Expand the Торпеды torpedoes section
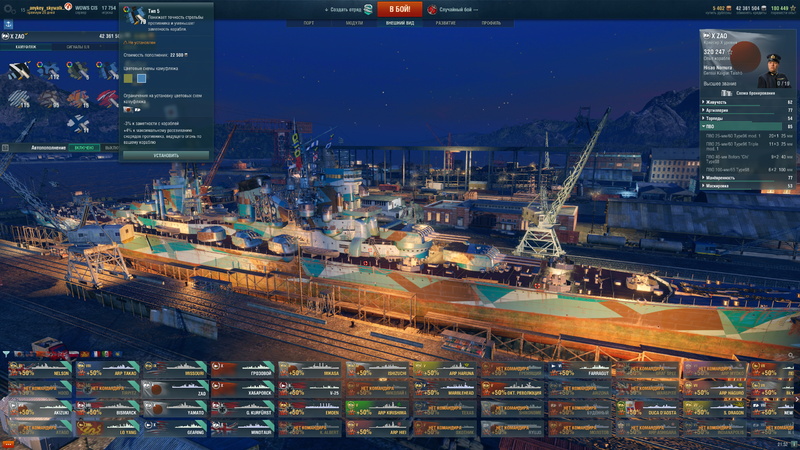The width and height of the screenshot is (800, 450). point(748,118)
